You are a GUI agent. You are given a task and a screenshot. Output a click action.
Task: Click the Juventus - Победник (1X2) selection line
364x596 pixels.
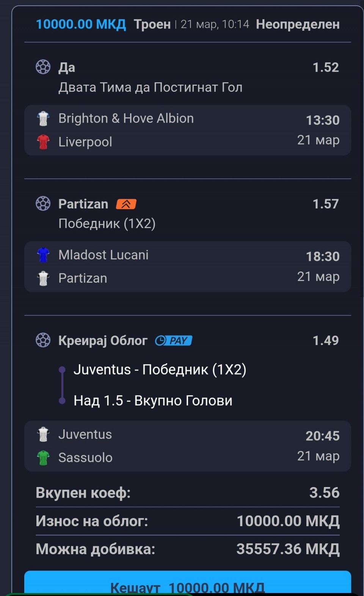pos(160,369)
